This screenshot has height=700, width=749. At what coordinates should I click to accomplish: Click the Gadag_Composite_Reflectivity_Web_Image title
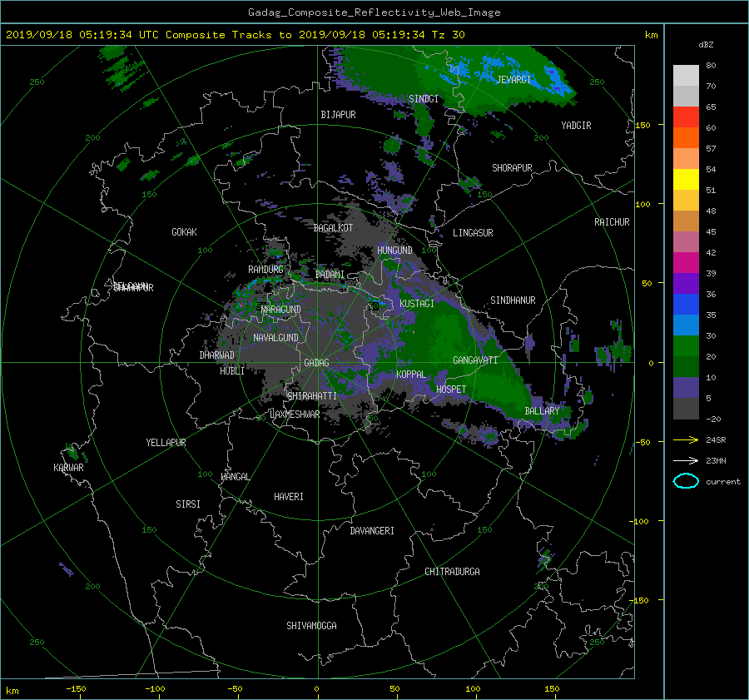(374, 12)
